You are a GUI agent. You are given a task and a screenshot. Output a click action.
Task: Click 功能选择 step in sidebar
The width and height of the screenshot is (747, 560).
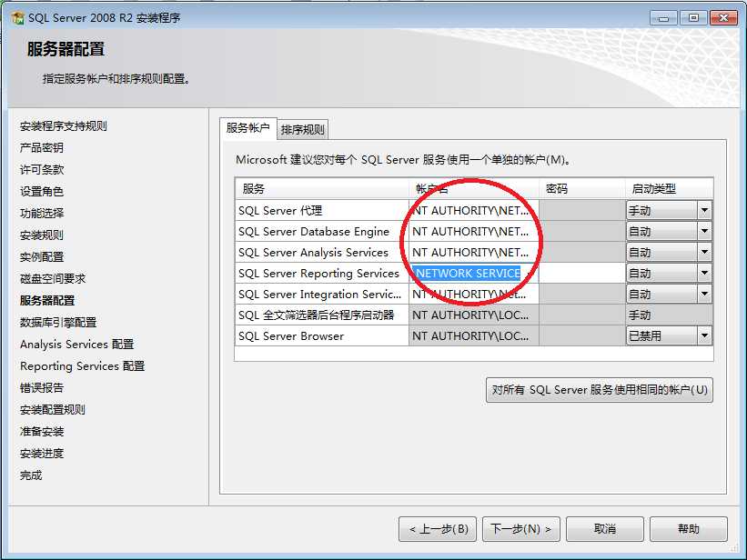[x=42, y=214]
